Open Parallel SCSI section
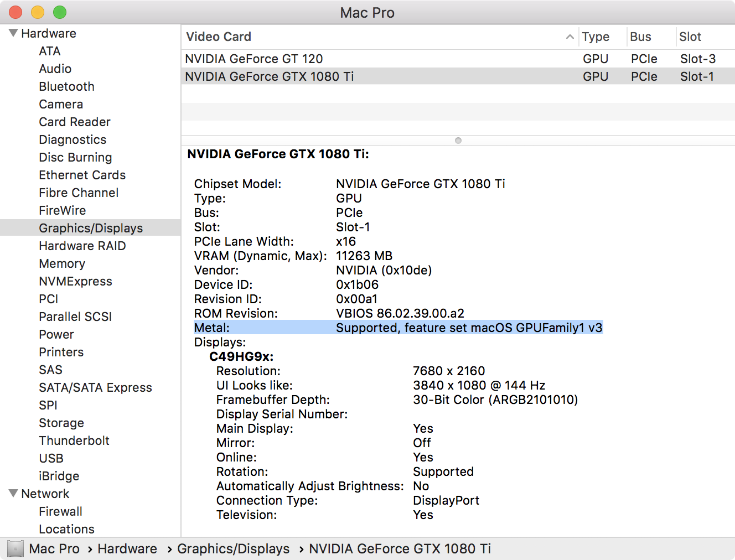The image size is (735, 560). (75, 317)
